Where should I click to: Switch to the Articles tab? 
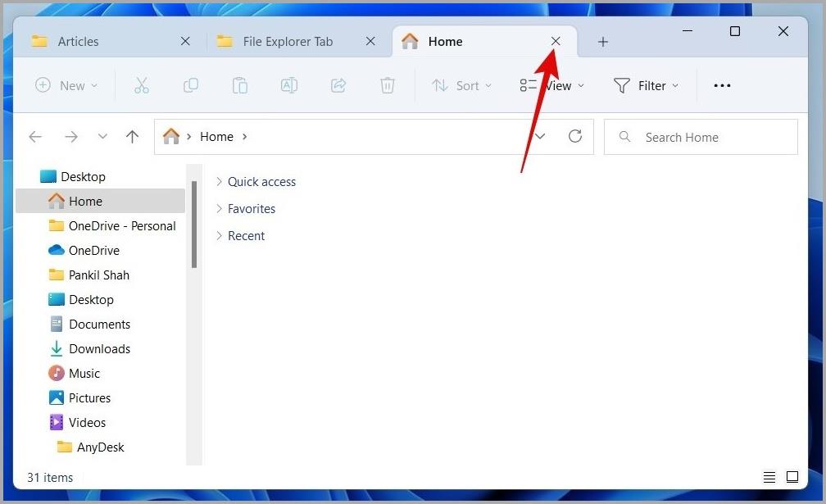110,41
